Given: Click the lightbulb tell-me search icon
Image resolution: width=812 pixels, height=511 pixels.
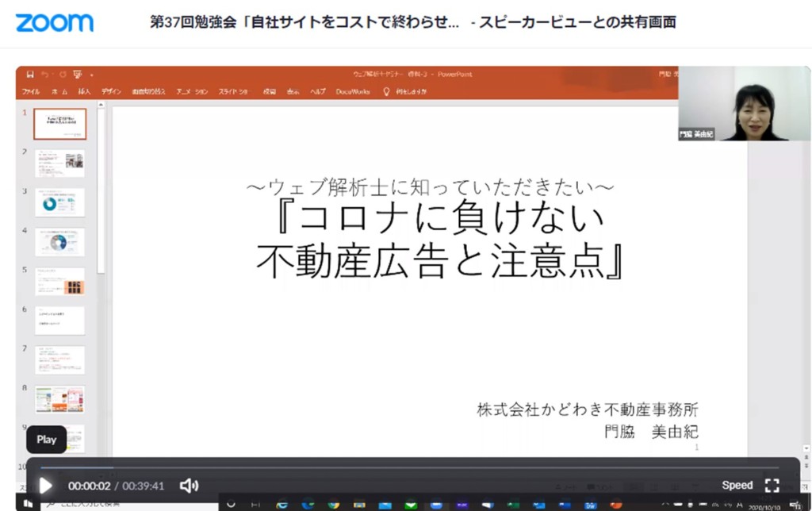Looking at the screenshot, I should [x=387, y=92].
